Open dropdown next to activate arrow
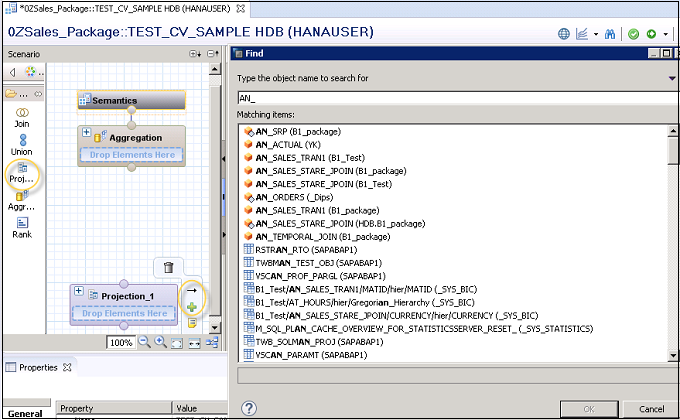 coord(665,33)
